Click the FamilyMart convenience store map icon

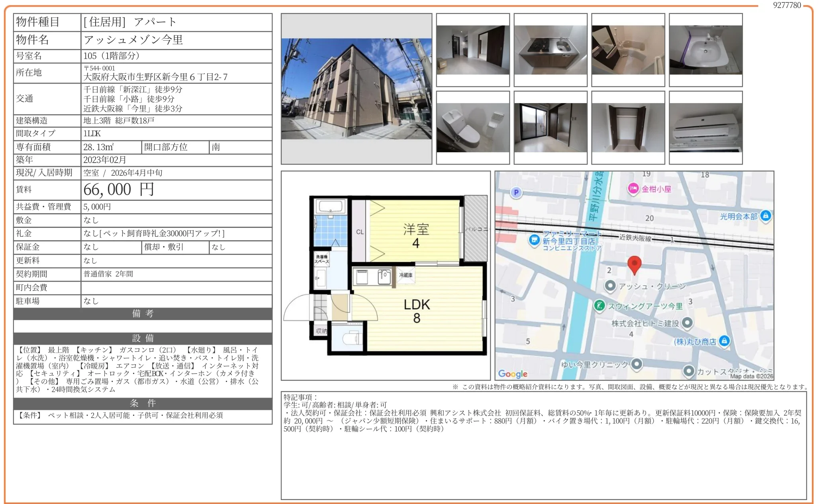(534, 240)
